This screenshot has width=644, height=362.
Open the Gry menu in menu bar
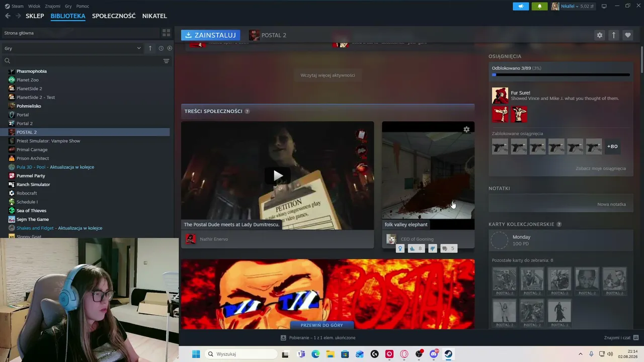click(x=68, y=6)
